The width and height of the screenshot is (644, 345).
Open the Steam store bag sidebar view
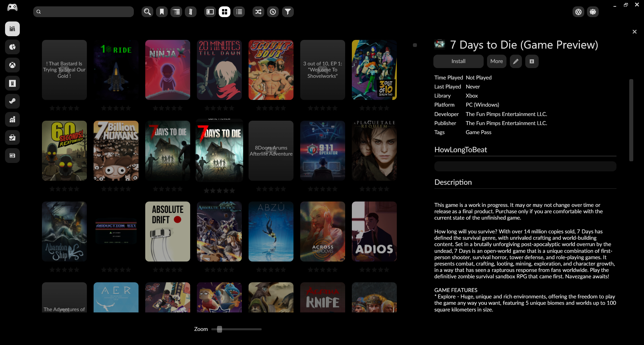point(12,137)
